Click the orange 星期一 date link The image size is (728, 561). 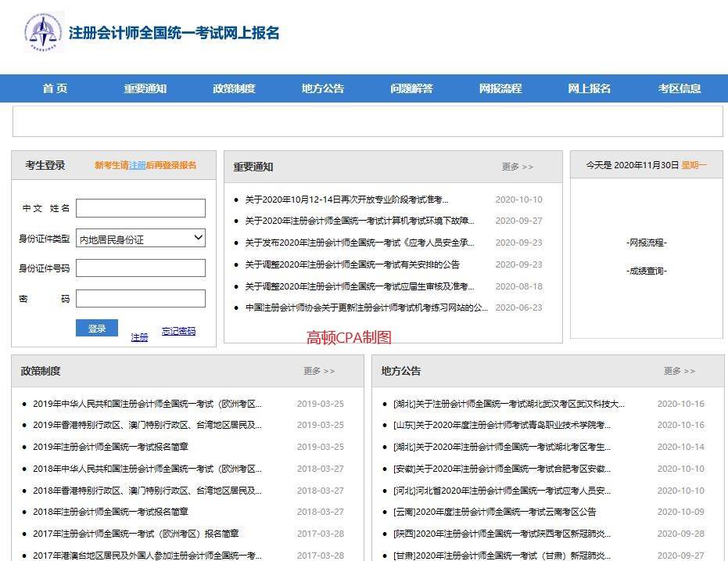tap(693, 167)
